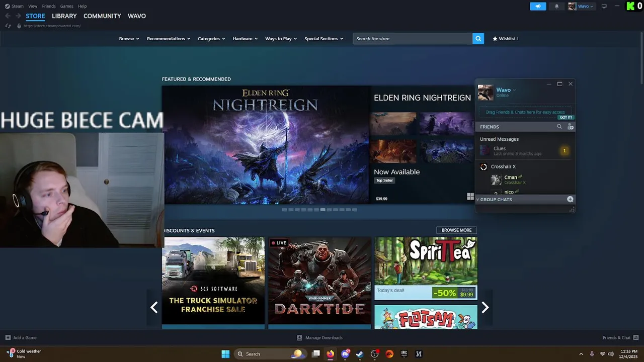The height and width of the screenshot is (362, 644).
Task: Switch to the STORE tab
Action: 35,16
